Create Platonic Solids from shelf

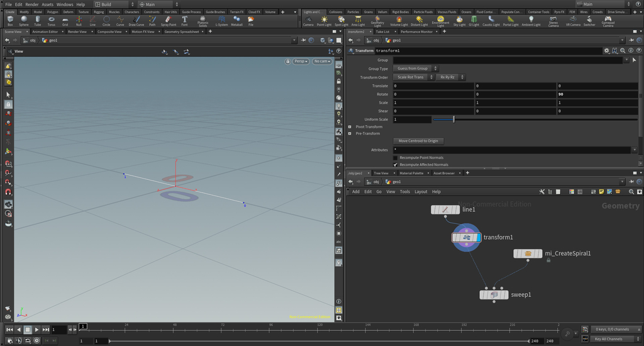(203, 21)
